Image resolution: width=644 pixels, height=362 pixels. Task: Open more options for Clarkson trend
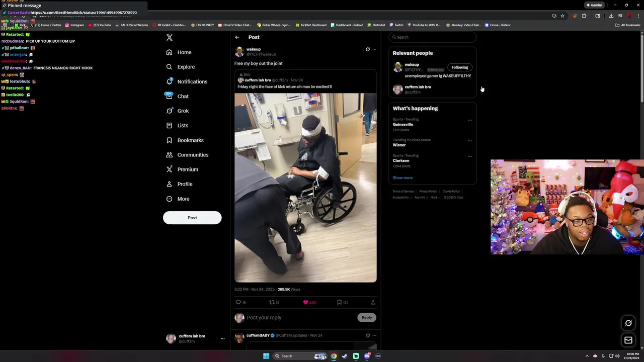pos(470,156)
